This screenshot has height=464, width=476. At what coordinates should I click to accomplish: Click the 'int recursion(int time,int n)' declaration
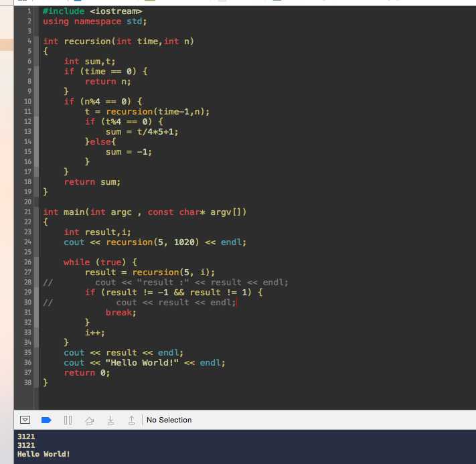[x=118, y=41]
